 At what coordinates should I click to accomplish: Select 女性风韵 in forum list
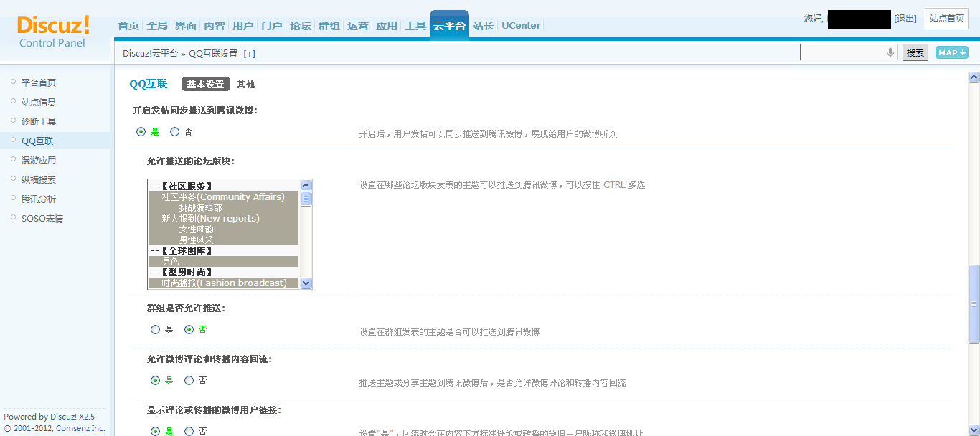pos(223,229)
